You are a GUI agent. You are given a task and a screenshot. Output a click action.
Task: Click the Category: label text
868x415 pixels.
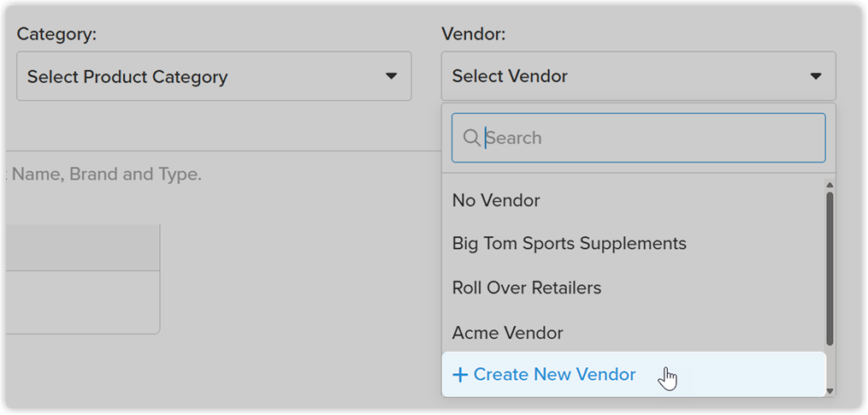(x=56, y=34)
